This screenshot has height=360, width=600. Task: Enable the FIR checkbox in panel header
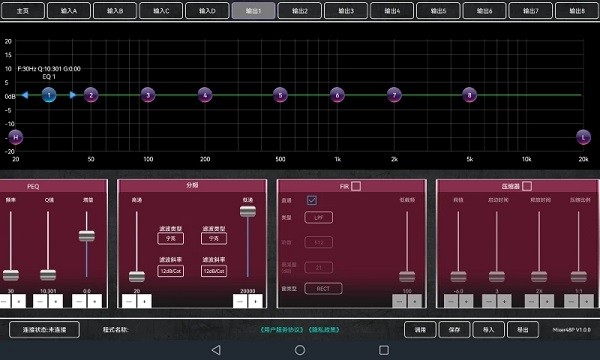tap(356, 186)
